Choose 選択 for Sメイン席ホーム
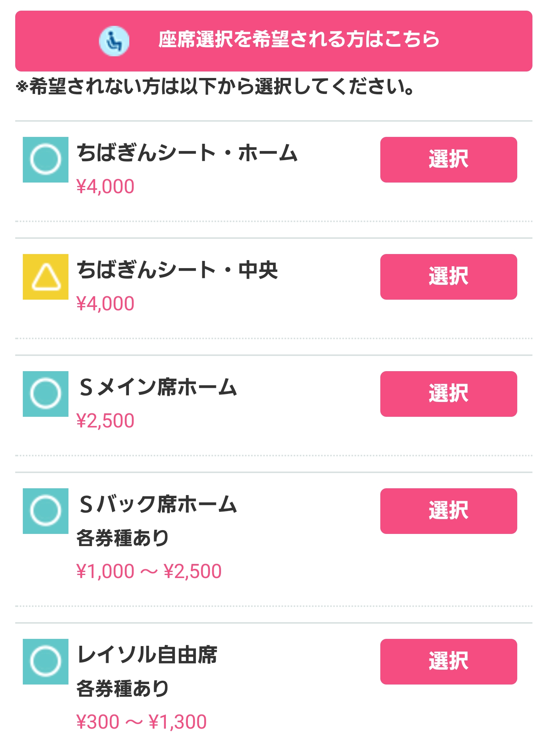Screen dimensions: 537x756 point(449,394)
